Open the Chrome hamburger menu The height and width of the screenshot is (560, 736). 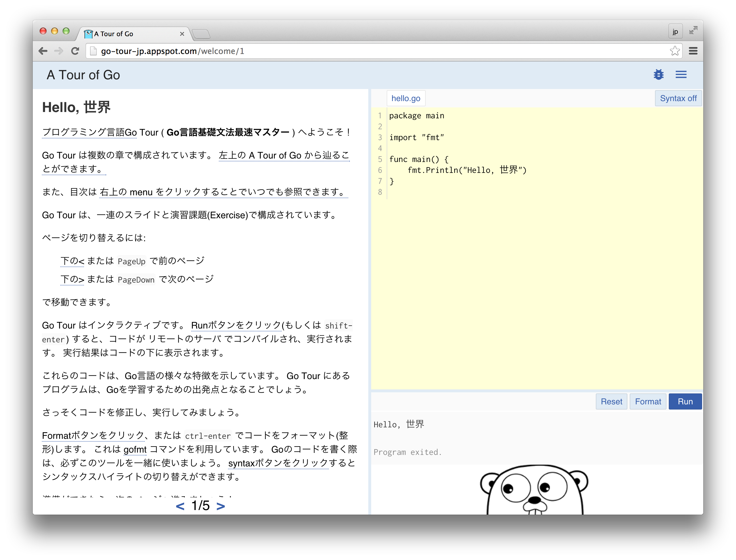(x=693, y=51)
